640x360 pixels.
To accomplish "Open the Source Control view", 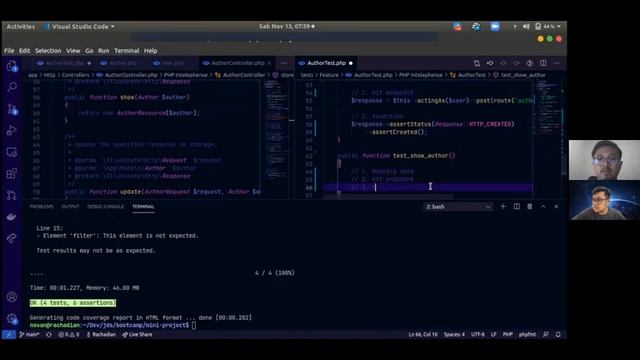I will (x=12, y=109).
